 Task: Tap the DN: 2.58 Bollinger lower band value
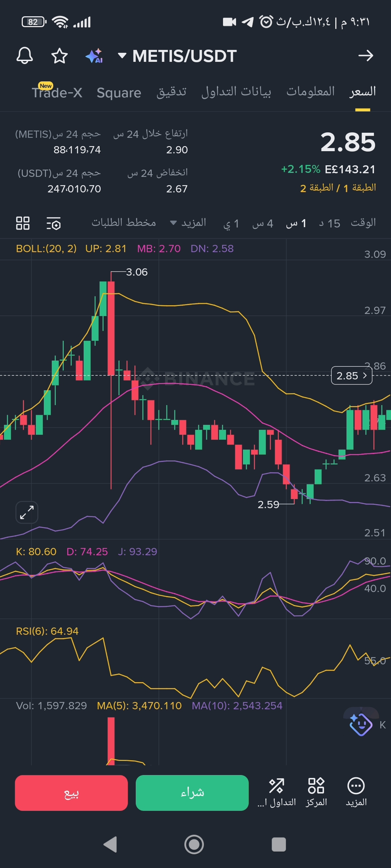click(x=212, y=248)
